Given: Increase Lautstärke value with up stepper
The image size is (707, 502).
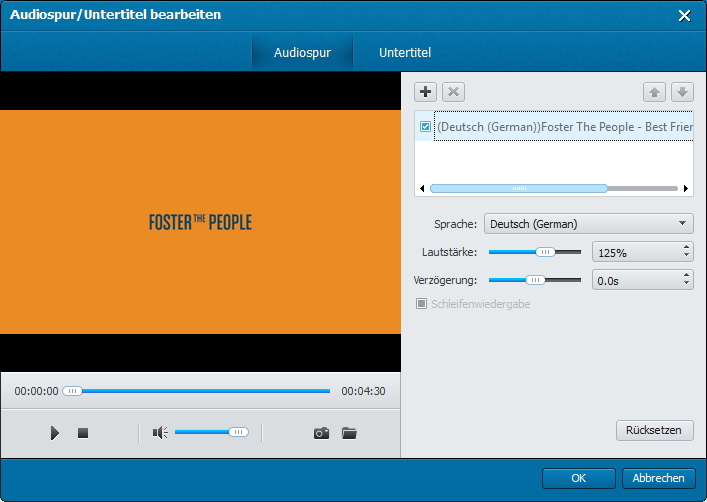Looking at the screenshot, I should tap(686, 247).
